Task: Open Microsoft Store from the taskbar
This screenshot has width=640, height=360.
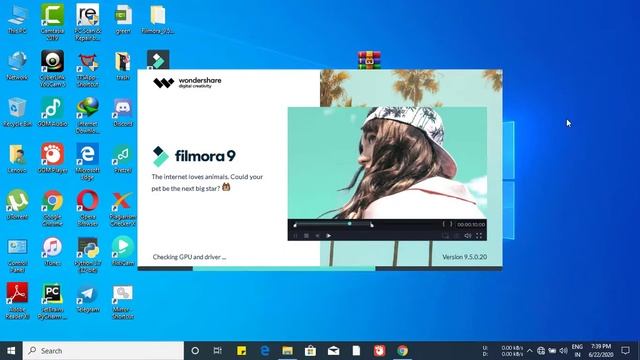Action: [x=310, y=351]
